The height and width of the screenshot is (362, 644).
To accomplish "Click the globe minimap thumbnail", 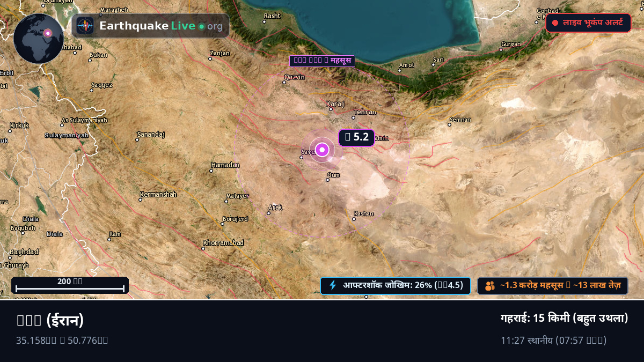I will coord(39,39).
